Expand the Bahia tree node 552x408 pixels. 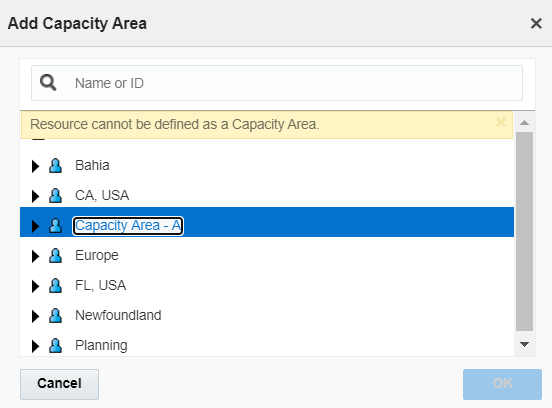click(x=35, y=166)
